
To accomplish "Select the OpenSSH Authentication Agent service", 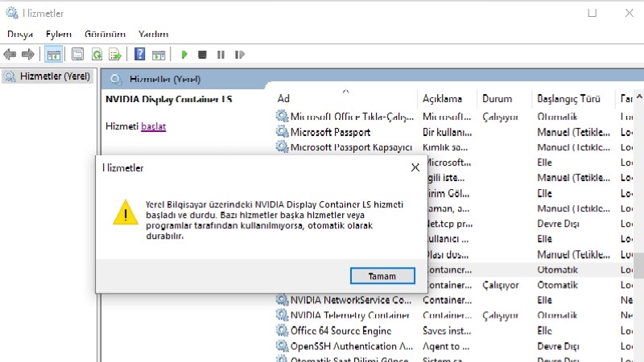I will [352, 347].
